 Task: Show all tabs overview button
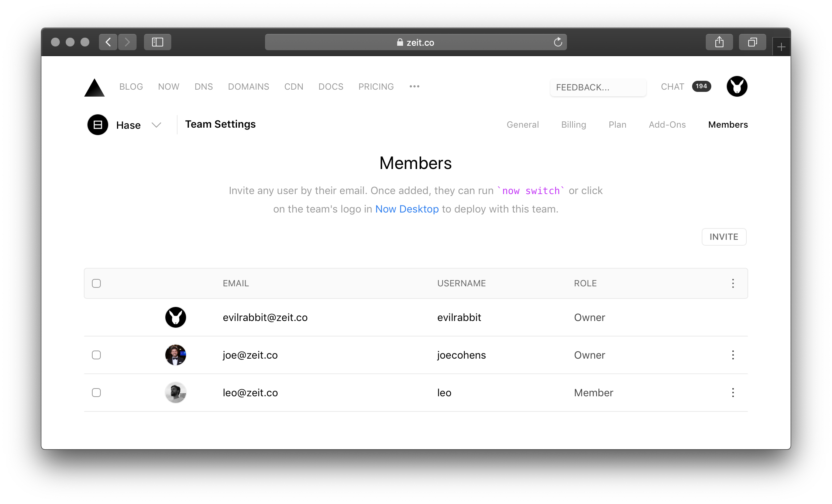(752, 42)
